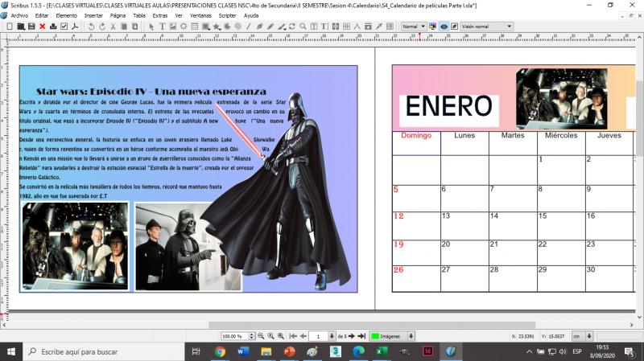Select the Image Frame tool
The image size is (644, 361).
(x=173, y=27)
